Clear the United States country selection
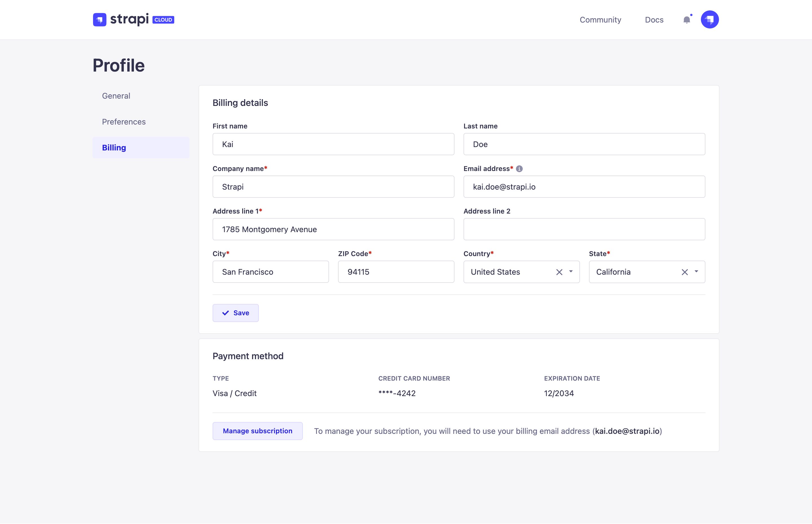The image size is (812, 524). 559,272
